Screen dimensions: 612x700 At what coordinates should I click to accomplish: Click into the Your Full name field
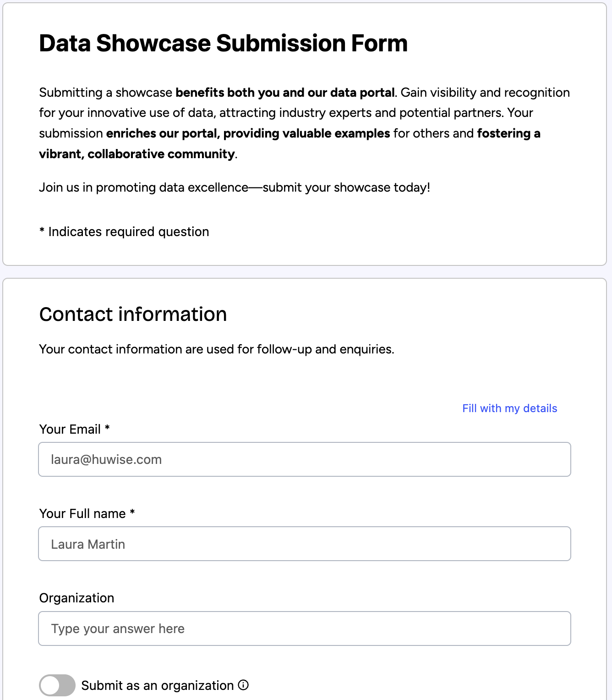point(304,544)
